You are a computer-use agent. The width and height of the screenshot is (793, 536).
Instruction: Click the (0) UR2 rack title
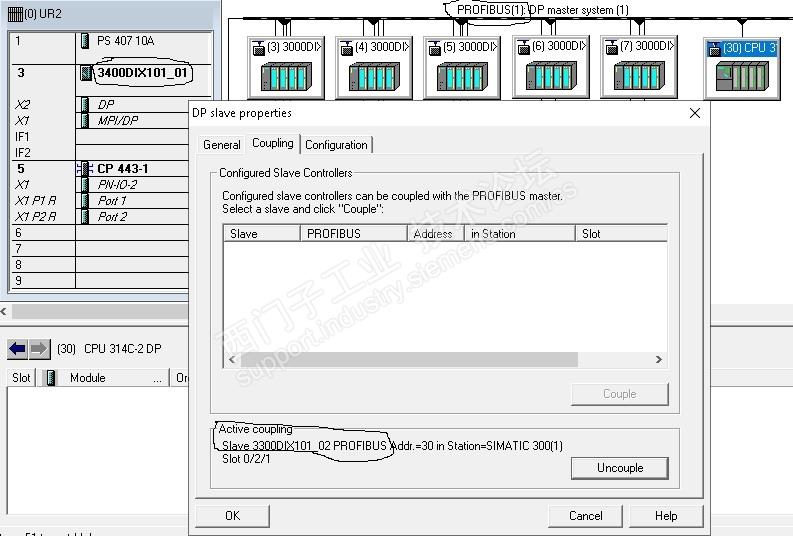point(42,14)
